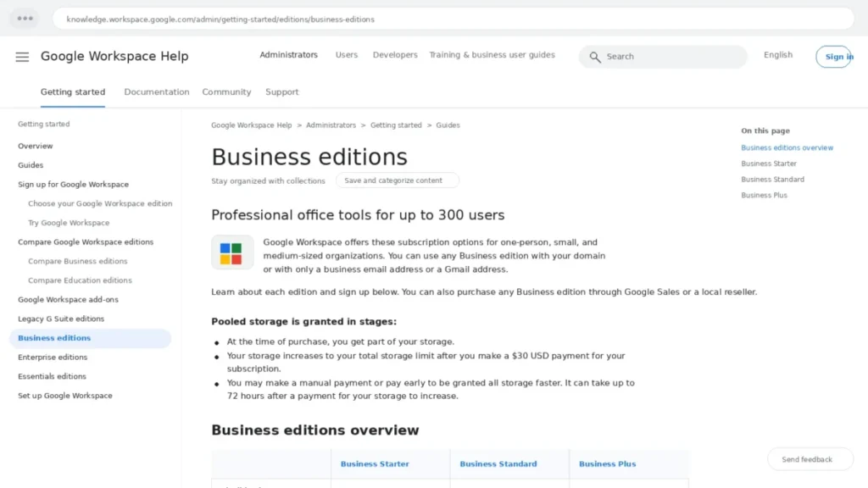This screenshot has width=868, height=488.
Task: Click the 'Business editions' page heading
Action: [309, 157]
